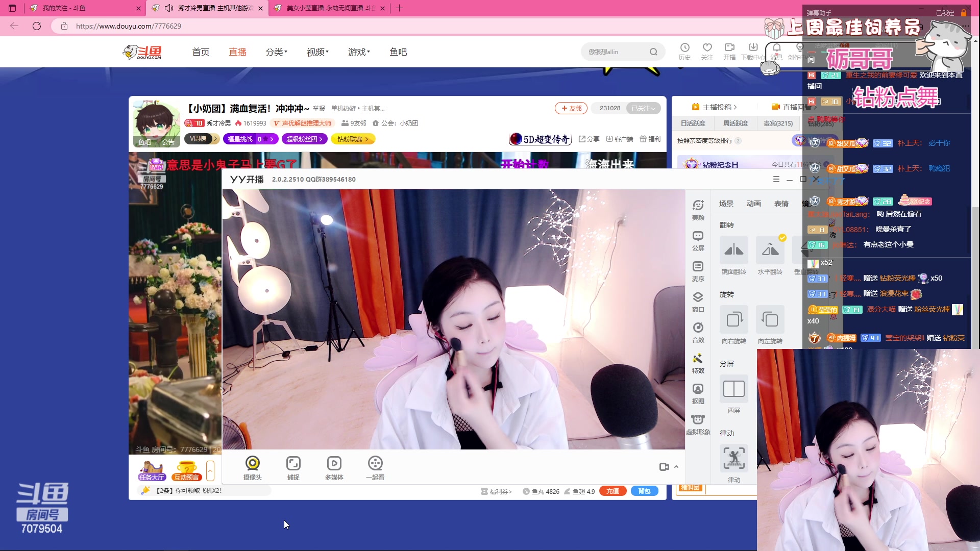Open 关注 followed channels heart icon
Viewport: 980px width, 551px height.
click(707, 52)
